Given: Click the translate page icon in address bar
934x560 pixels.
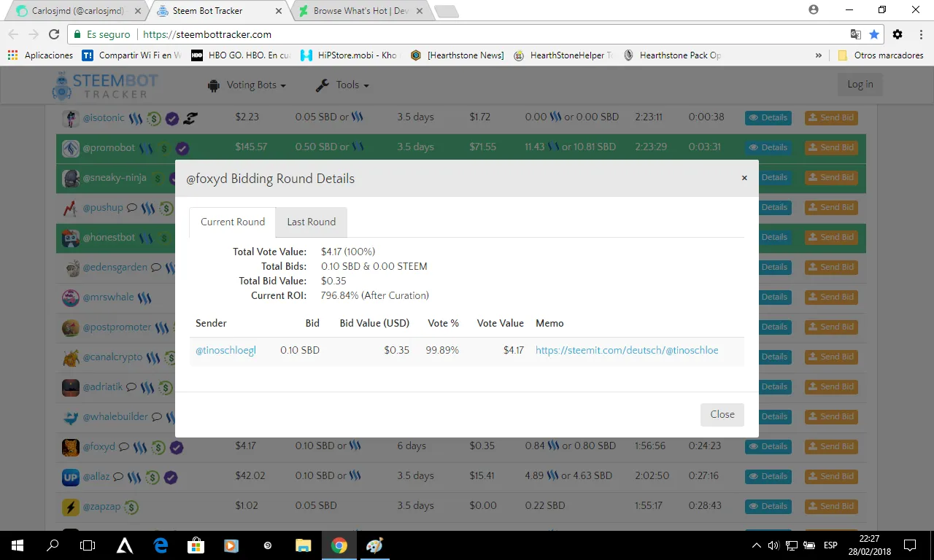Looking at the screenshot, I should click(x=855, y=34).
